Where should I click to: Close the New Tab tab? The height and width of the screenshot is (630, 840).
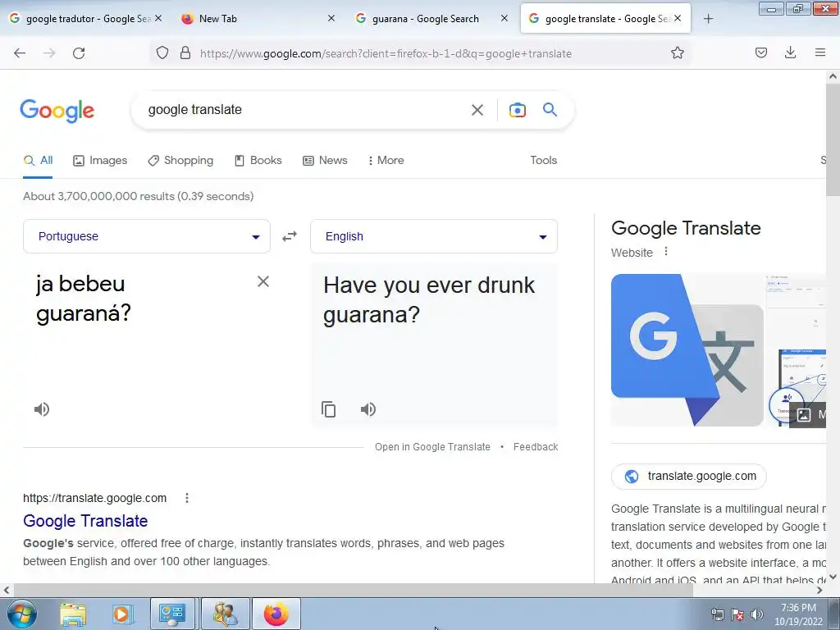pos(331,18)
